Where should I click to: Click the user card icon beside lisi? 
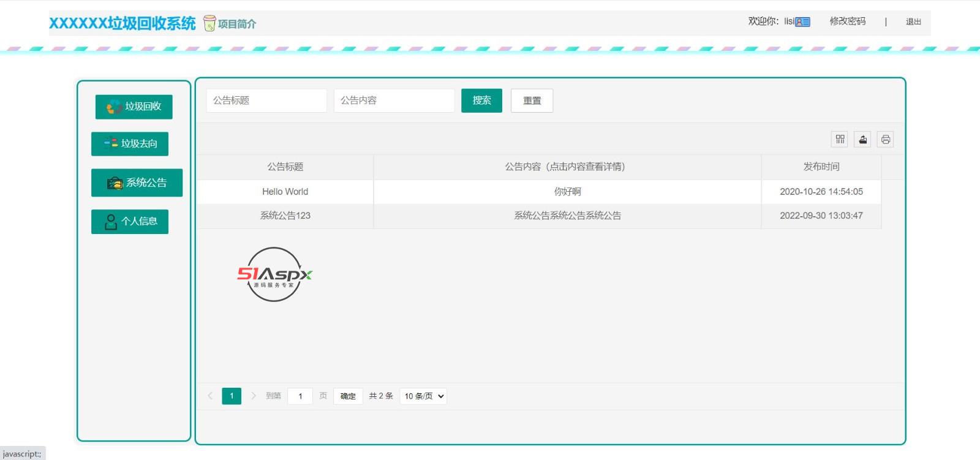(802, 22)
